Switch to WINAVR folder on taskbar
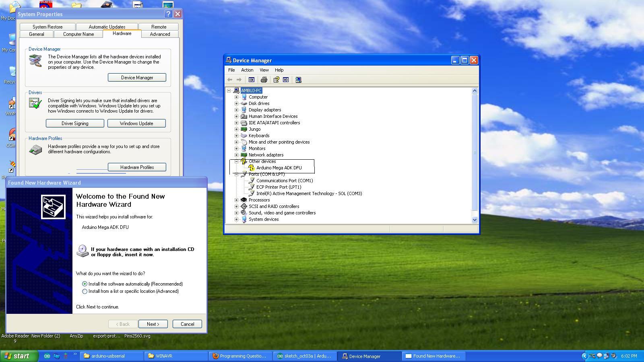The width and height of the screenshot is (644, 362). coord(177,356)
